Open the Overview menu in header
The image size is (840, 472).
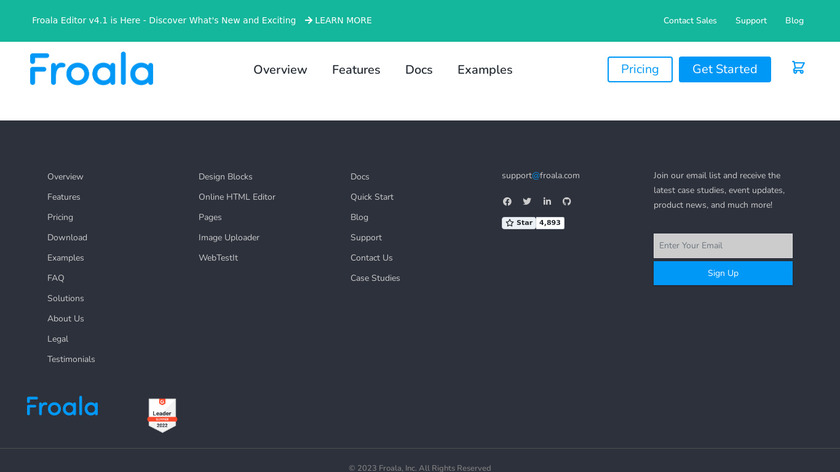pyautogui.click(x=280, y=70)
